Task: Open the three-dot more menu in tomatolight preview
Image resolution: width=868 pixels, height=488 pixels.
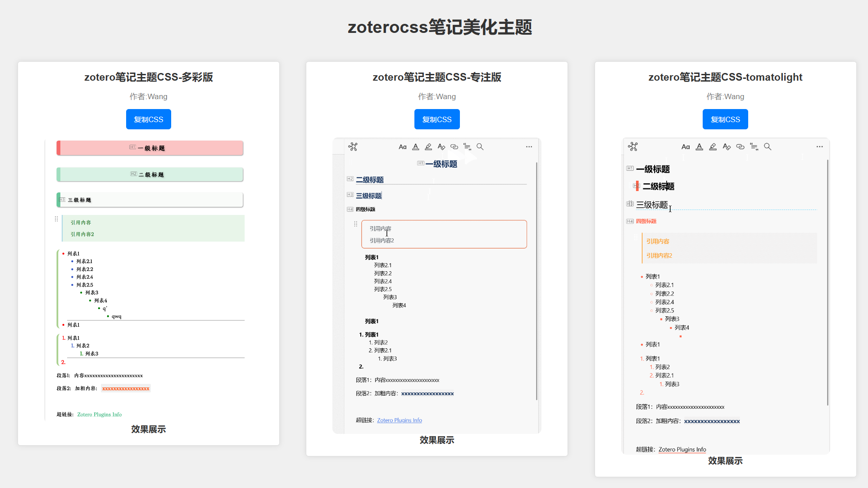Action: click(819, 147)
